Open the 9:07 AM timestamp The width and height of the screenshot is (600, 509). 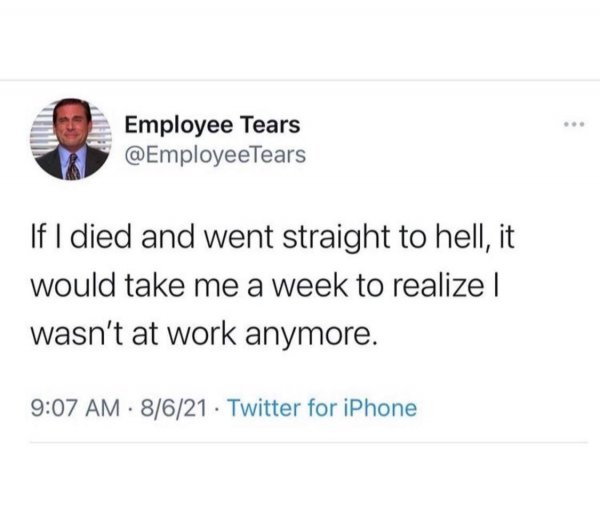[74, 408]
